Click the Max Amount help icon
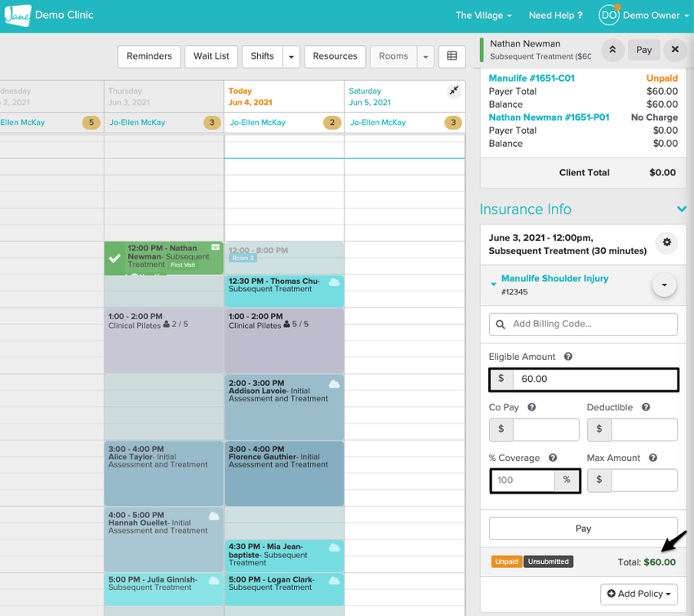This screenshot has height=616, width=694. [653, 458]
